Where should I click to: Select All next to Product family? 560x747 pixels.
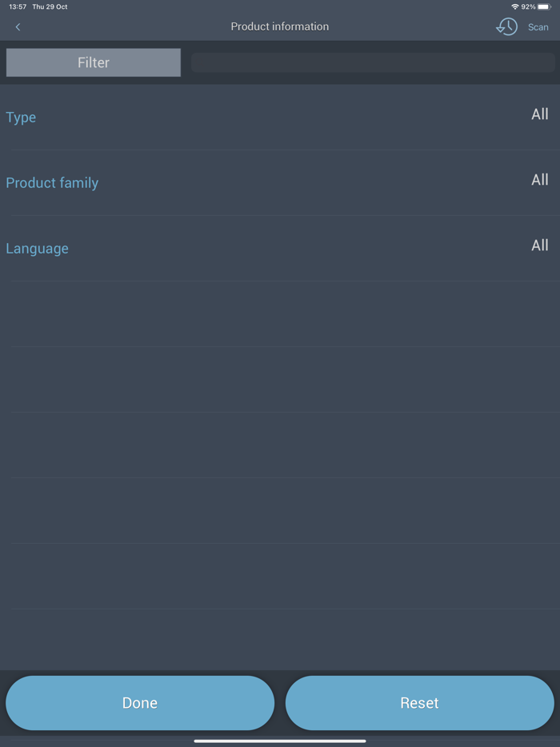click(540, 179)
